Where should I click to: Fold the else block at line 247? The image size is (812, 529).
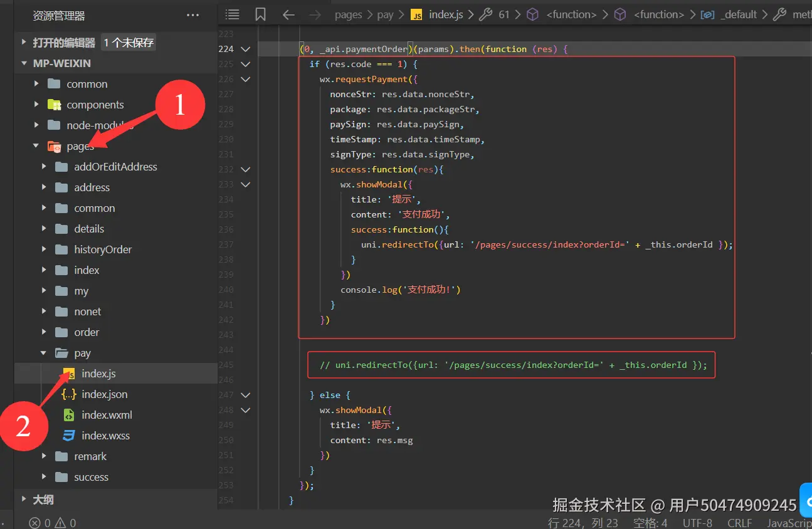tap(245, 395)
